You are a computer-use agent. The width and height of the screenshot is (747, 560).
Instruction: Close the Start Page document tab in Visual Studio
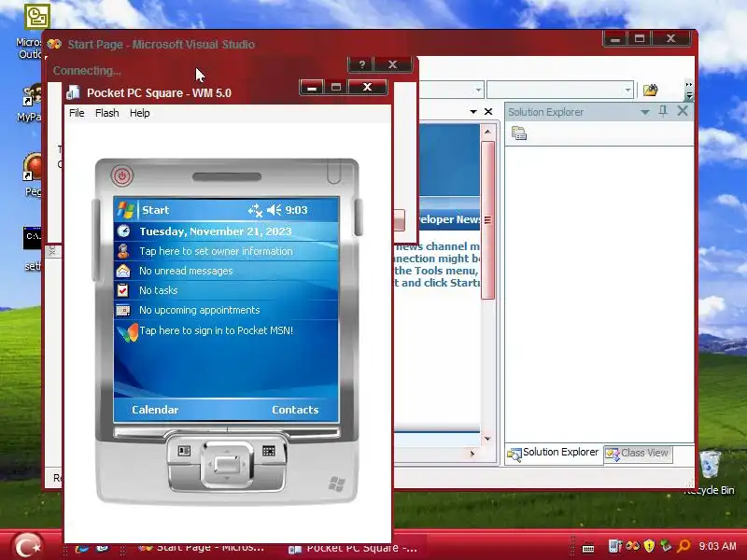coord(488,111)
